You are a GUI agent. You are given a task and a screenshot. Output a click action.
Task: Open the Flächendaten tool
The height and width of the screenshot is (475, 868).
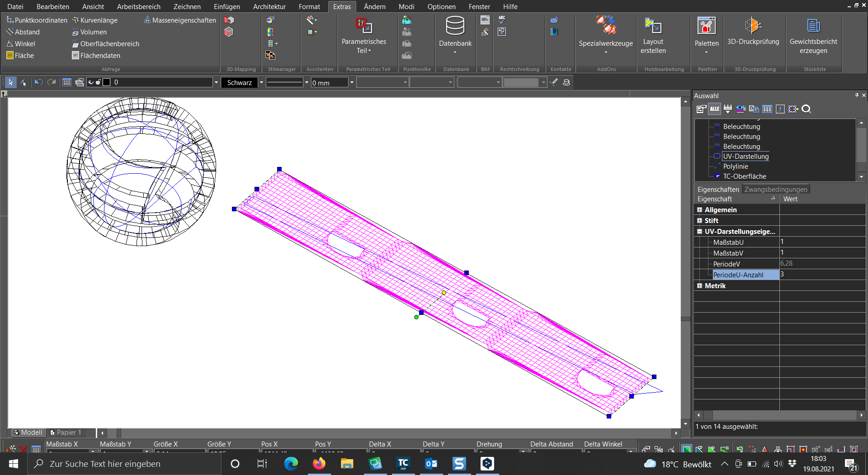coord(96,55)
